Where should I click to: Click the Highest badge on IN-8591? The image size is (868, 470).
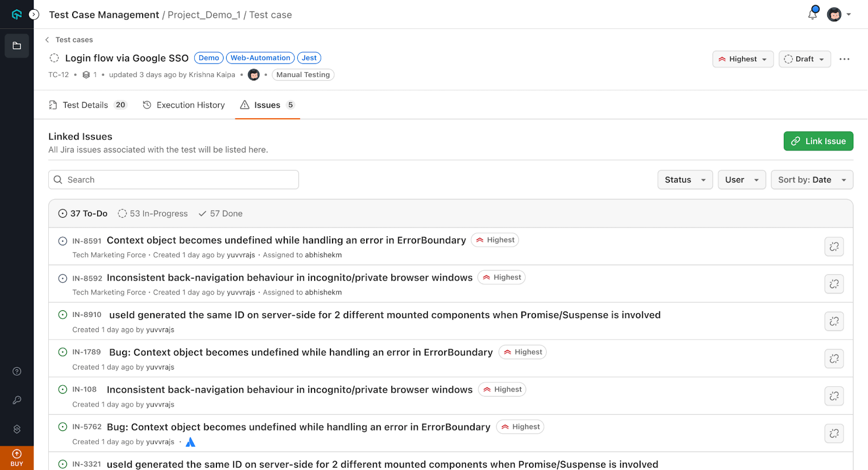point(495,240)
